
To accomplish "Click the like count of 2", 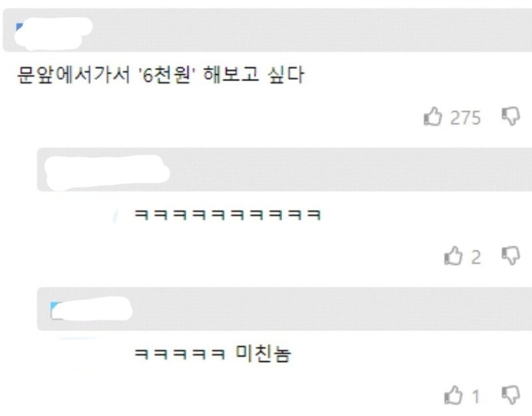I will [x=476, y=257].
